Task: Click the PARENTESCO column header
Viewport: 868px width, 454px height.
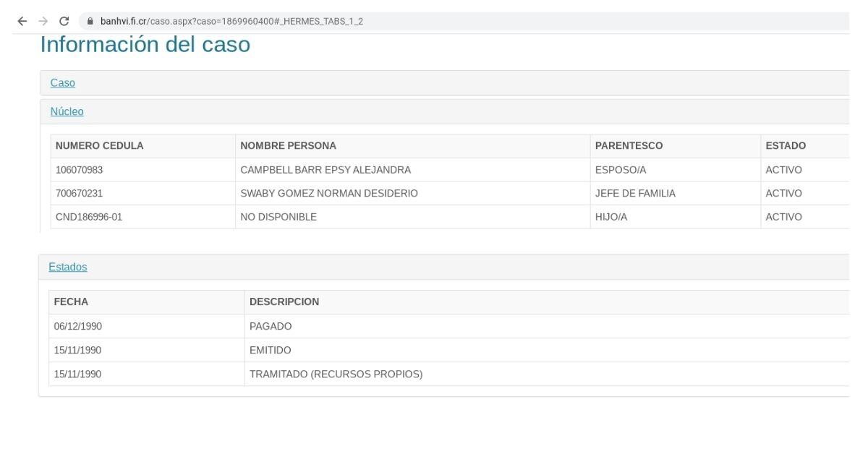Action: click(x=629, y=146)
